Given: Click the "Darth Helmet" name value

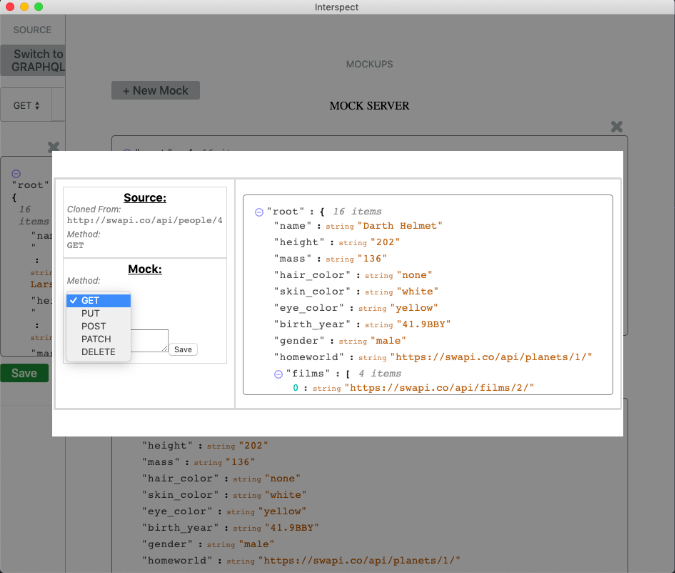Looking at the screenshot, I should click(x=400, y=226).
